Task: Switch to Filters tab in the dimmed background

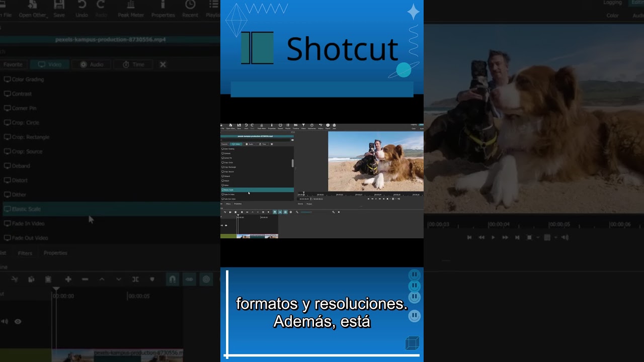Action: tap(25, 253)
